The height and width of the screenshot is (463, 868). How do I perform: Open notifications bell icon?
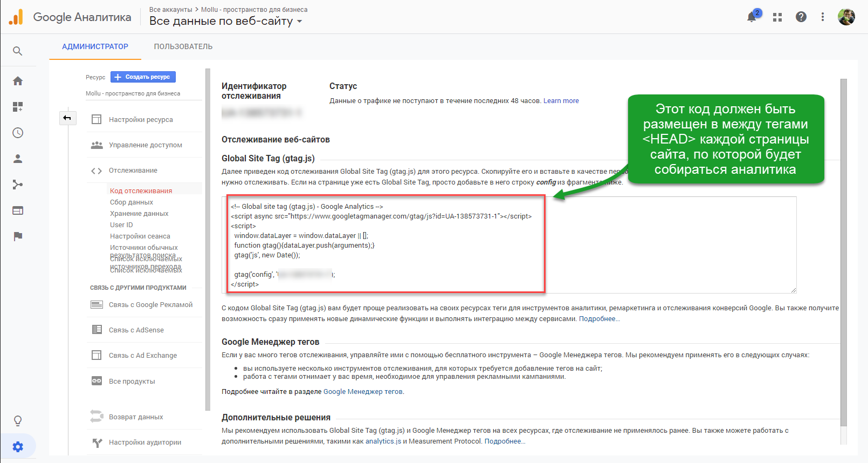coord(752,17)
